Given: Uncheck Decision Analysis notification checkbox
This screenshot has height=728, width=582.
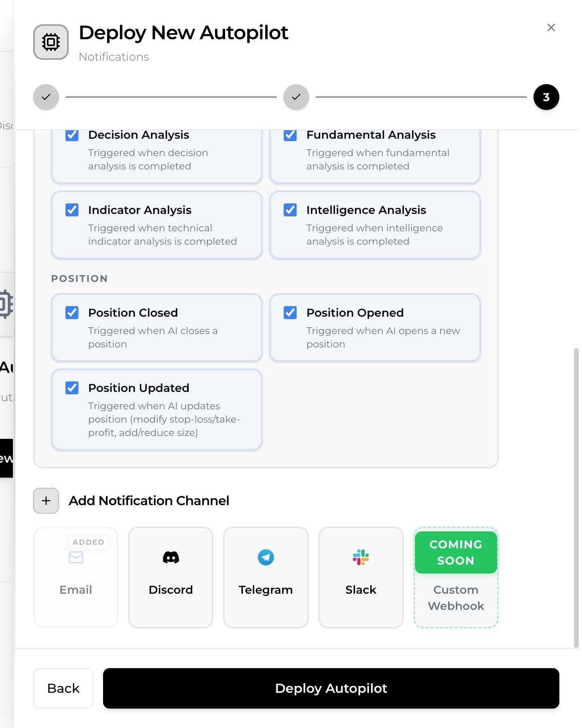Looking at the screenshot, I should [72, 135].
